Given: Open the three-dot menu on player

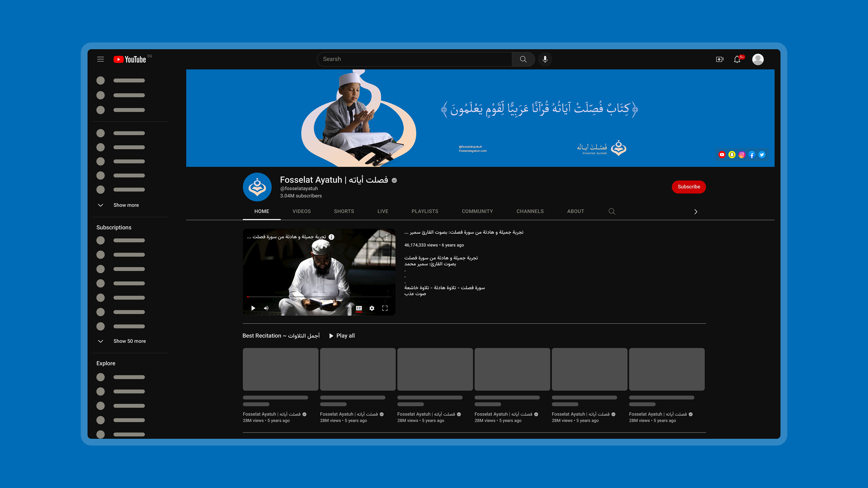Looking at the screenshot, I should 387,237.
